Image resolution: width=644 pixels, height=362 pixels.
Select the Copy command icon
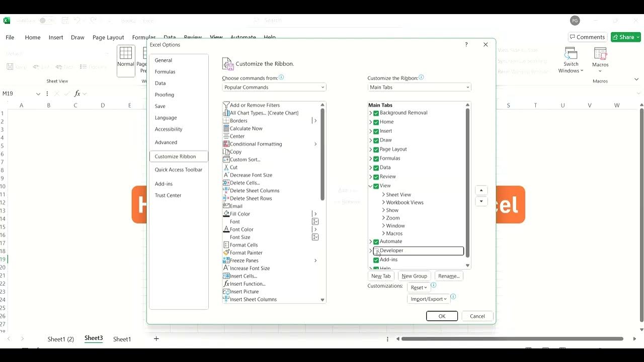[x=226, y=152]
